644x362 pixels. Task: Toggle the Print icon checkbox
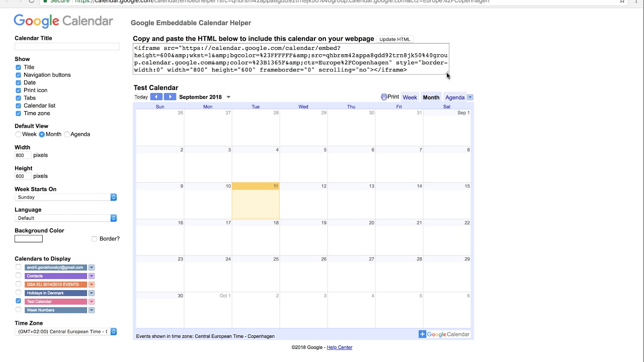18,90
